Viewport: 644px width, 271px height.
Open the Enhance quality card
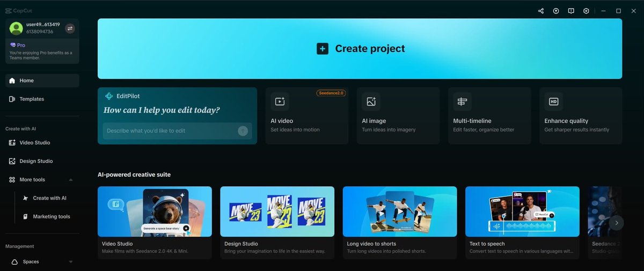click(x=581, y=116)
